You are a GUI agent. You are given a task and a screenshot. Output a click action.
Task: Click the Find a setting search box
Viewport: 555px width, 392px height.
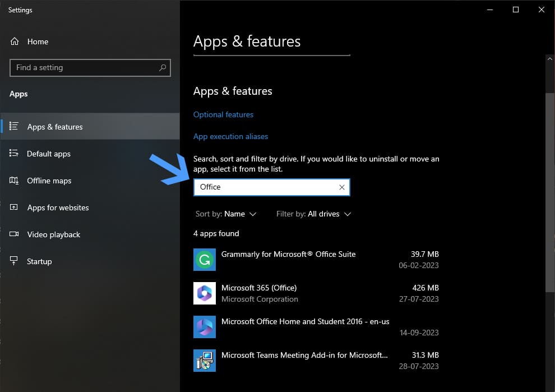point(84,68)
